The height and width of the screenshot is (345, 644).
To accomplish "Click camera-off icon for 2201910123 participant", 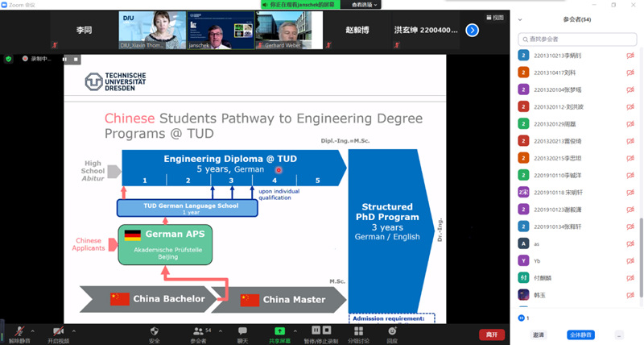I will 630,210.
